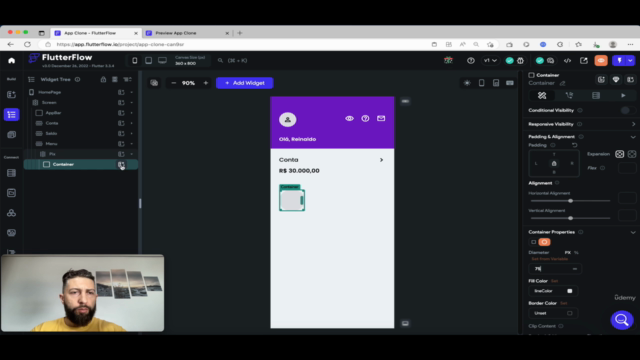This screenshot has width=640, height=360.
Task: Open the Firestore database sidebar icon
Action: coord(11,173)
